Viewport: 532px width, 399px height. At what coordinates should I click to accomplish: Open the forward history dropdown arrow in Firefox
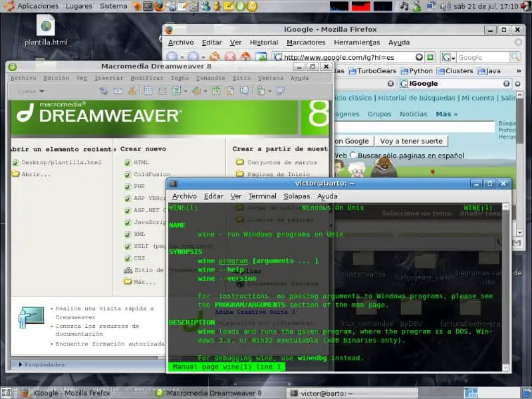(203, 57)
